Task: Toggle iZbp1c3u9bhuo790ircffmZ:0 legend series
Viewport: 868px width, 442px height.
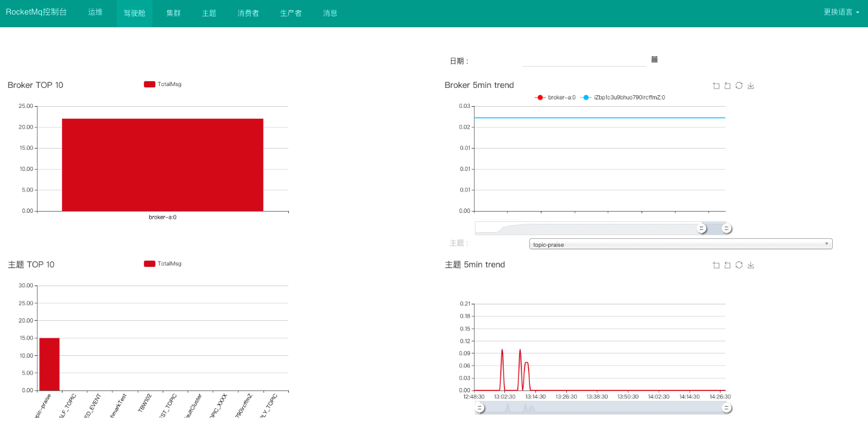Action: [623, 97]
